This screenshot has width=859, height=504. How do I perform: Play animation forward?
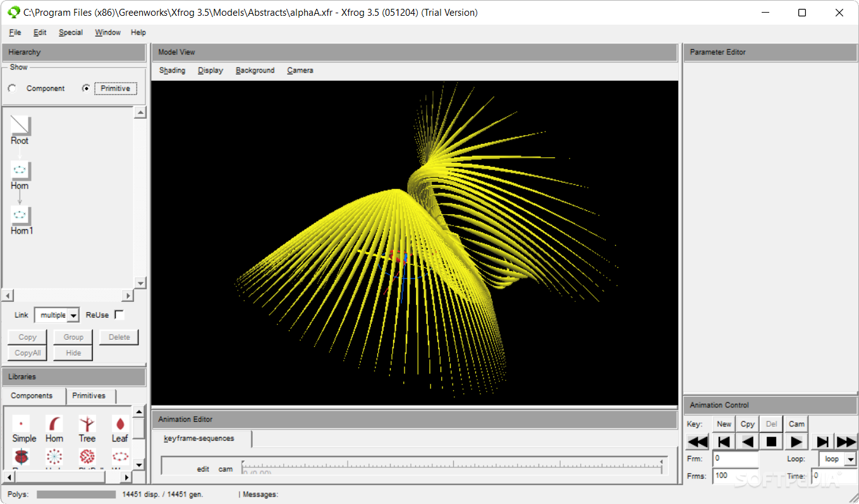(796, 441)
